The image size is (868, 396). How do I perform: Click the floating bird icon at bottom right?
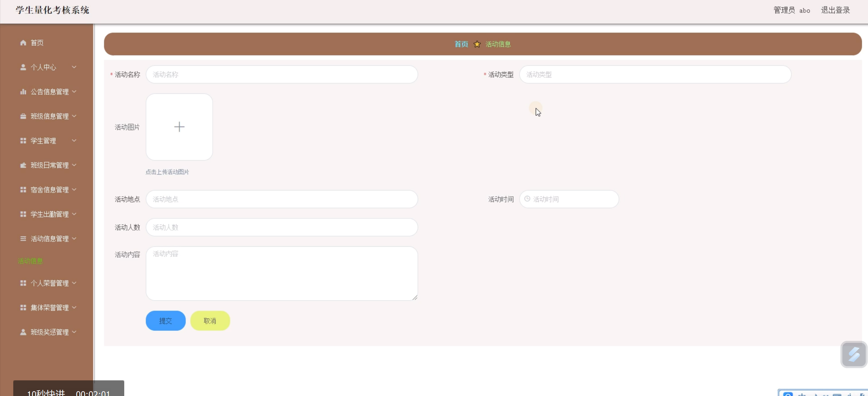(x=853, y=354)
